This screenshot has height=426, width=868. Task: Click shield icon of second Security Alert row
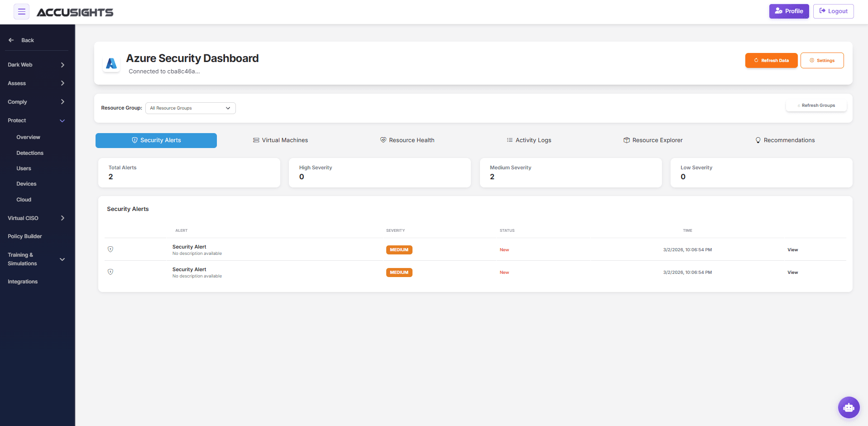pos(110,272)
